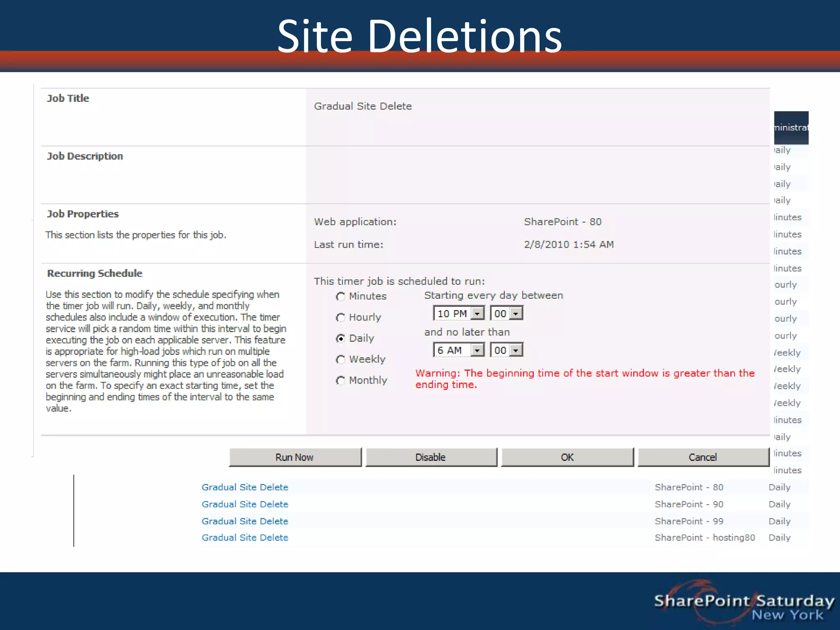Click the 'Site Deletions' slide title
The image size is (840, 630).
(x=420, y=36)
